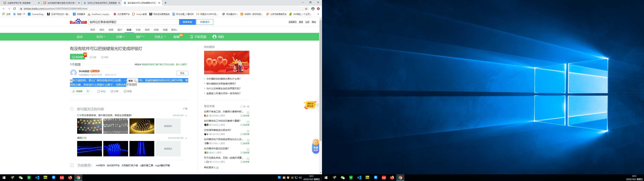Click the 搜索 magnifier popup on the selected text
The image size is (644, 181).
tap(132, 81)
